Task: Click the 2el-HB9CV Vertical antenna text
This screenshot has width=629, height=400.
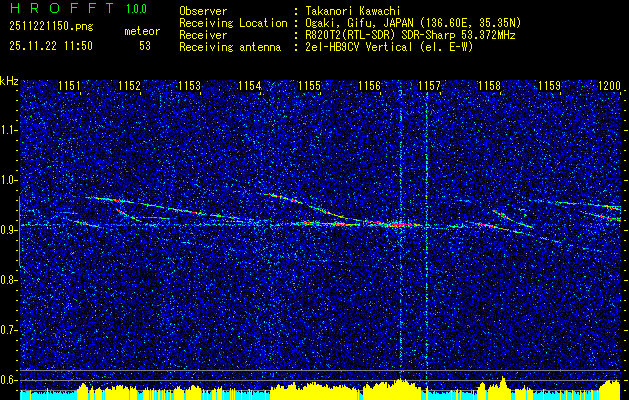Action: tap(389, 47)
